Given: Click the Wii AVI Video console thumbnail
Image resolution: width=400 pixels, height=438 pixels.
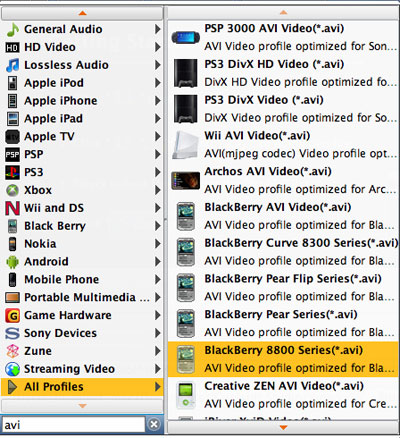Looking at the screenshot, I should click(186, 145).
